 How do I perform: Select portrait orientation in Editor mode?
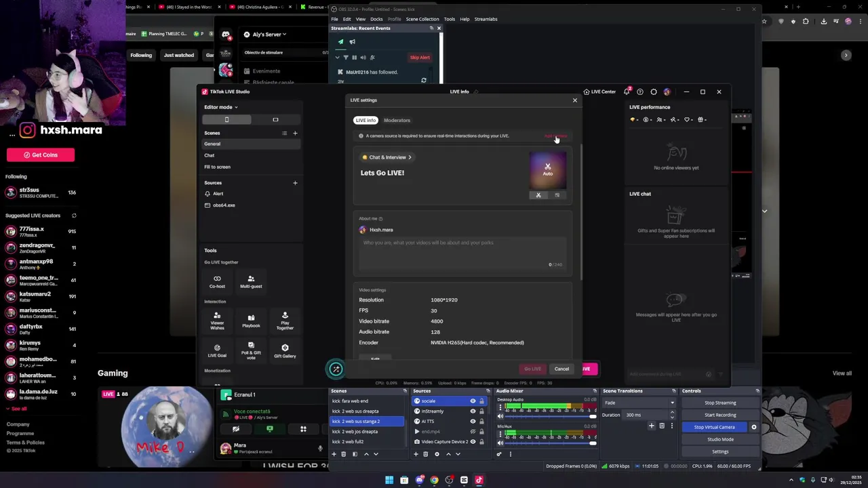226,119
